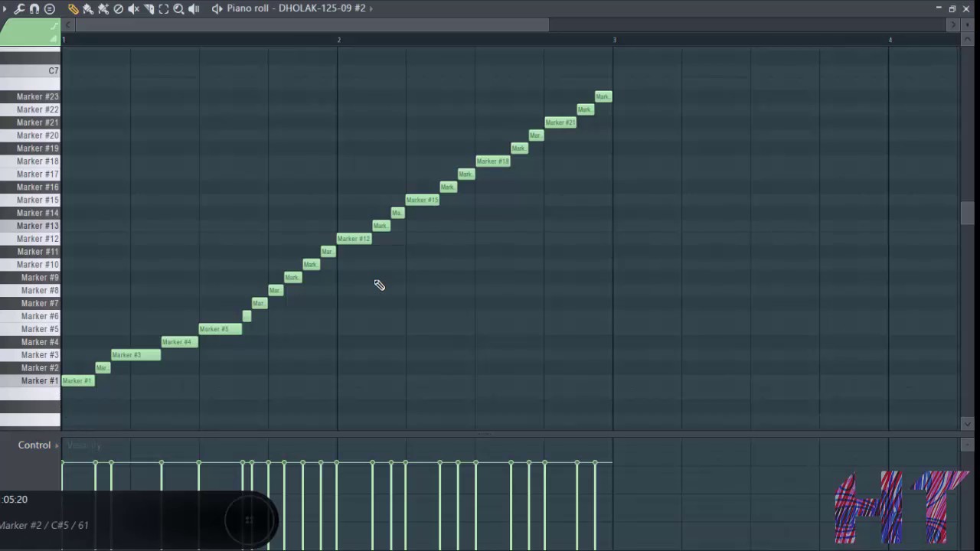Open the wrench Tools menu

tap(19, 8)
